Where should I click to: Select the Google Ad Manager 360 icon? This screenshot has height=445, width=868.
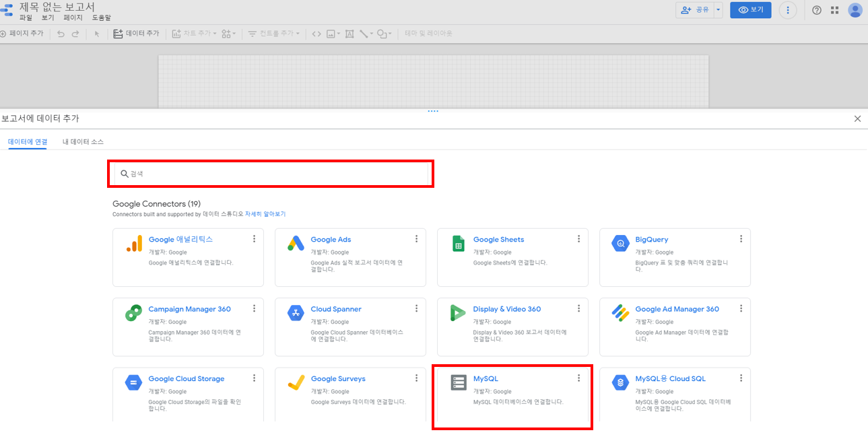620,313
